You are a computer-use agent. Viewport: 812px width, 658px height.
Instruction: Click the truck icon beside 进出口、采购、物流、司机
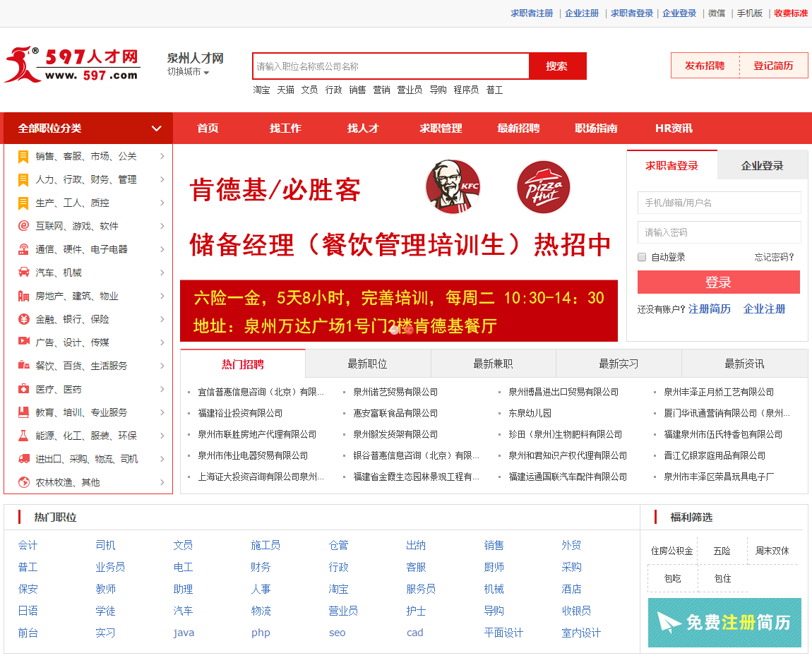coord(24,459)
